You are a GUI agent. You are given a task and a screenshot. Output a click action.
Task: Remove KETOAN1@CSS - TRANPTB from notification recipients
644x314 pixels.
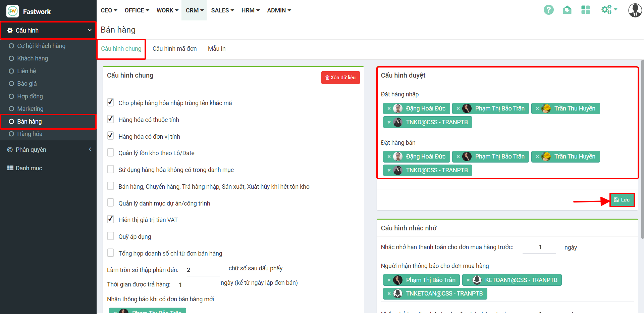click(468, 280)
